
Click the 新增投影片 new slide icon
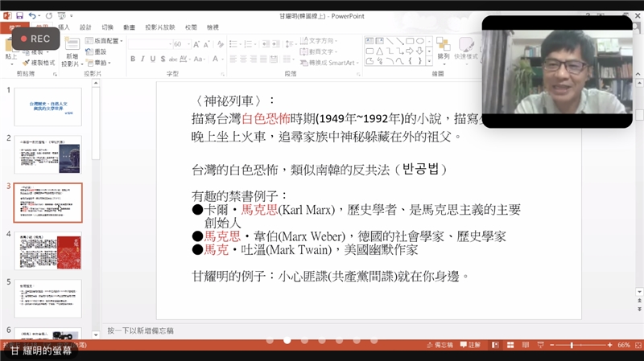(x=72, y=44)
